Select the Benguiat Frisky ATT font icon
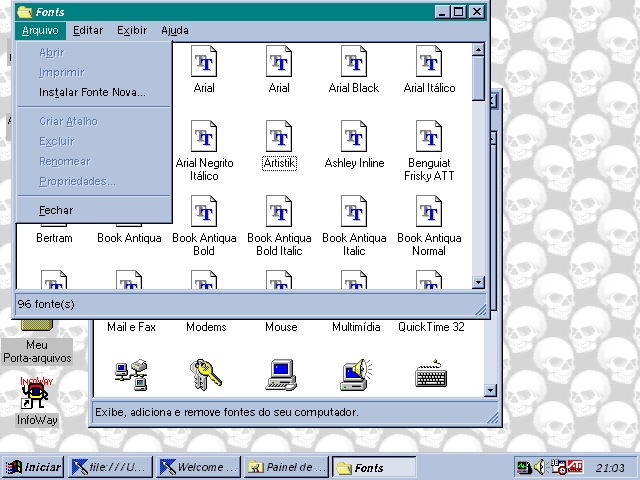 [429, 136]
